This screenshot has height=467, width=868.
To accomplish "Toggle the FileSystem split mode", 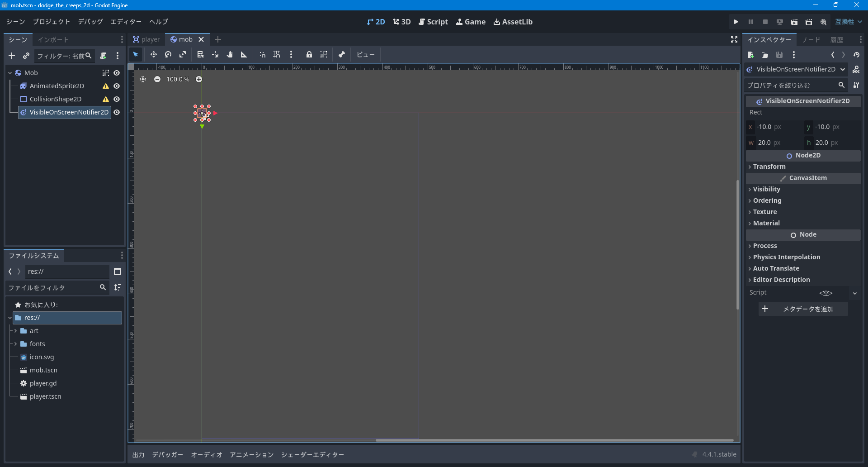I will tap(118, 272).
